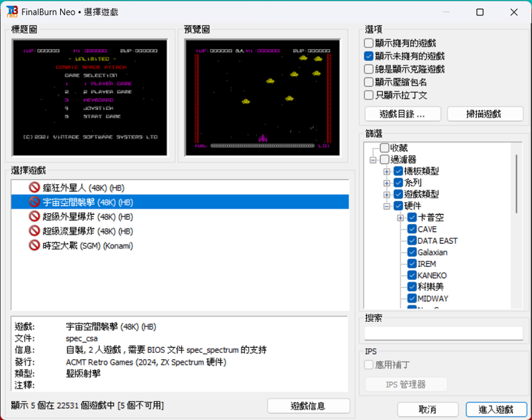Click unavailable icon beside 時空大戰 (SGM) (Konami)
Viewport: 532px width, 420px height.
click(34, 245)
